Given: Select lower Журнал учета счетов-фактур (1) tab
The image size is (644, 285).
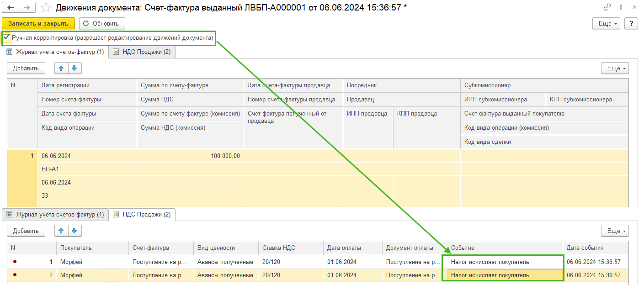Looking at the screenshot, I should pos(55,214).
